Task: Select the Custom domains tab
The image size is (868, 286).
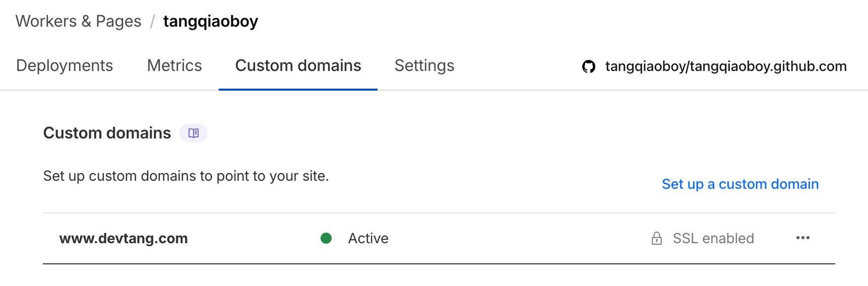Action: [298, 66]
